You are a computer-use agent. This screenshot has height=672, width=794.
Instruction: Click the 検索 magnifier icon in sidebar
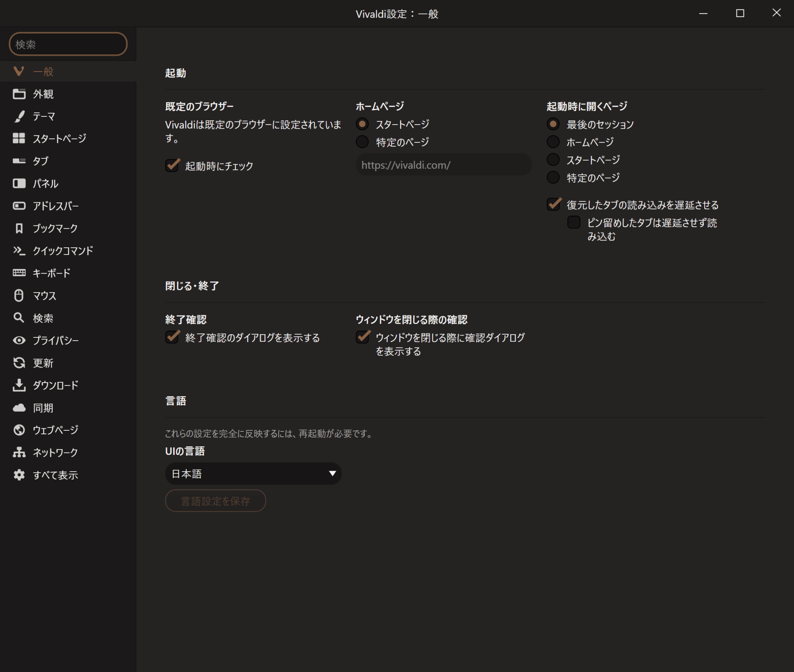point(19,318)
